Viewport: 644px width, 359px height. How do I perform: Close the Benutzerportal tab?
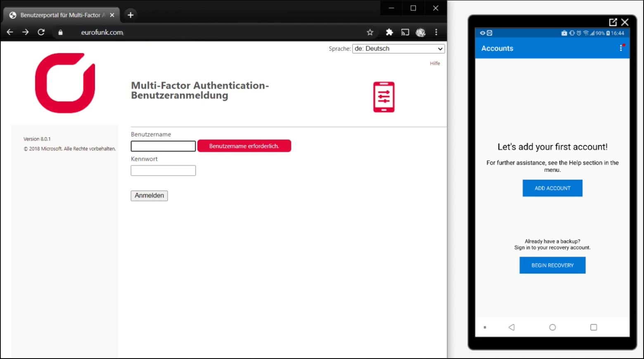click(x=112, y=15)
